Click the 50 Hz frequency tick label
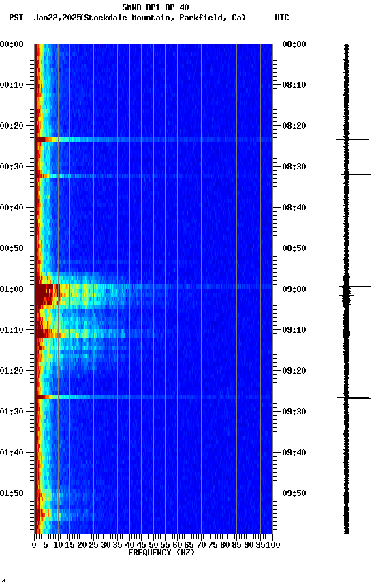Screen dimensions: 376x588 pos(153,546)
